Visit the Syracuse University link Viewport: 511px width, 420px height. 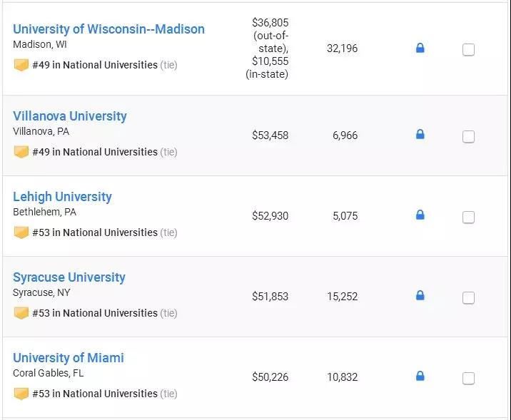pos(69,277)
